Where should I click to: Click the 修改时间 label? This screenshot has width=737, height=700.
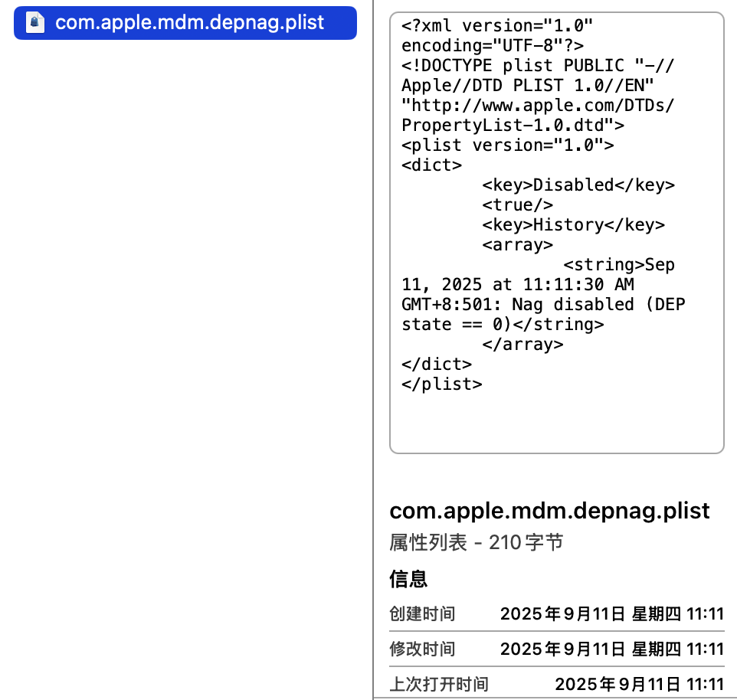point(422,649)
